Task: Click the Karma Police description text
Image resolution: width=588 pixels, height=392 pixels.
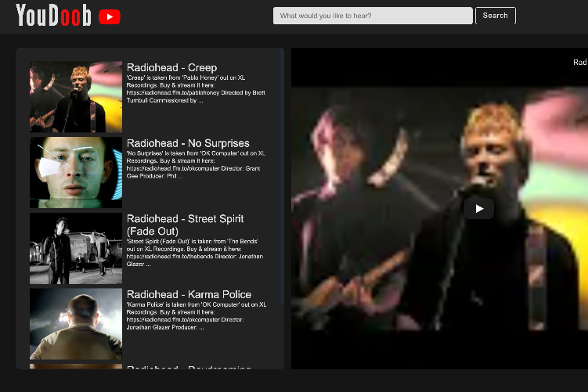Action: tap(197, 316)
